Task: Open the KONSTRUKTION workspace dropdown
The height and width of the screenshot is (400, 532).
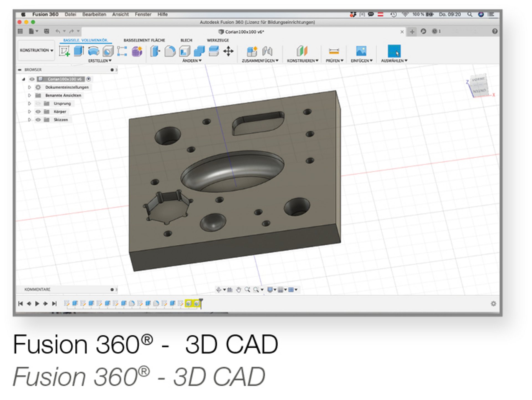Action: tap(36, 50)
